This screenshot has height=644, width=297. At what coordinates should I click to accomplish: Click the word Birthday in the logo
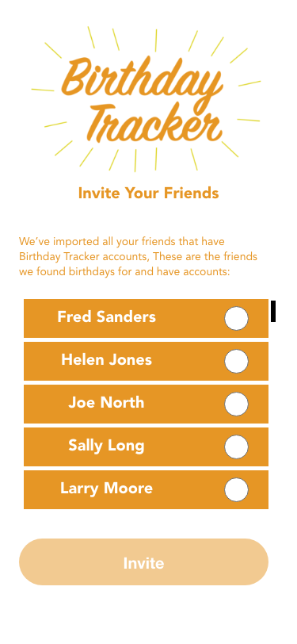point(142,79)
